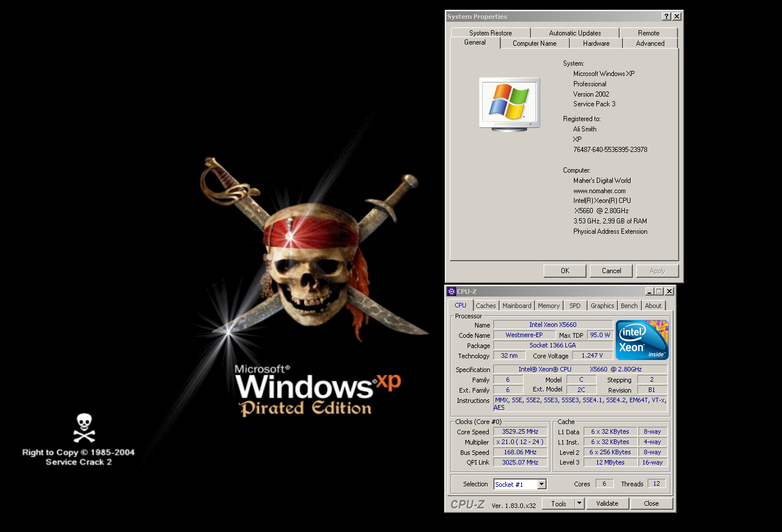Click the Revision B1 value

coord(652,390)
